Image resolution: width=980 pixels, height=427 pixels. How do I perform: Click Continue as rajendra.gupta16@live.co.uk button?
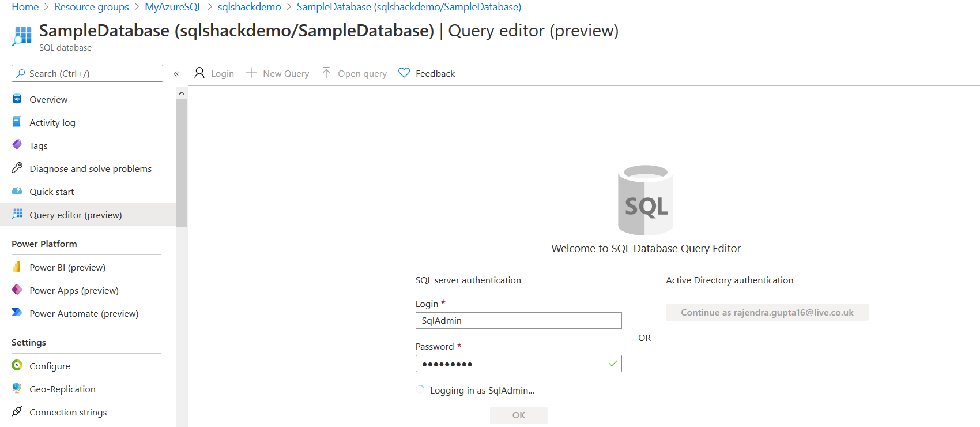767,312
